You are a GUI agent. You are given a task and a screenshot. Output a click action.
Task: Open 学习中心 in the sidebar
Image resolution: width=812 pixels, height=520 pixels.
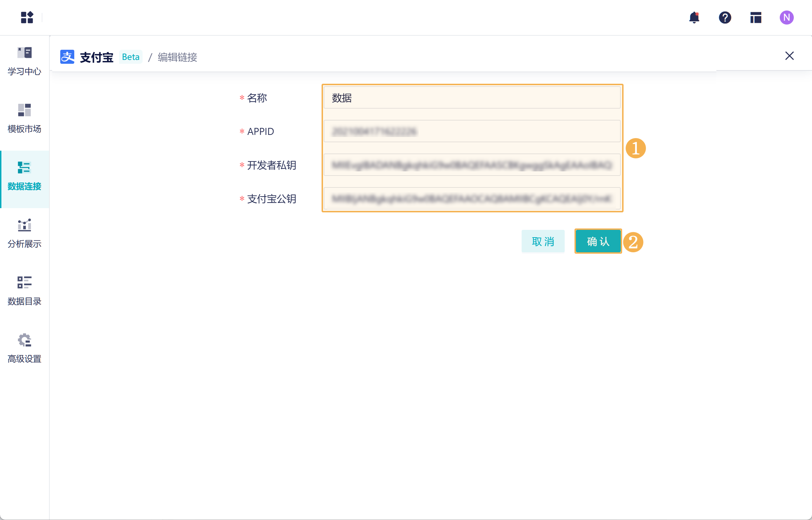coord(25,61)
